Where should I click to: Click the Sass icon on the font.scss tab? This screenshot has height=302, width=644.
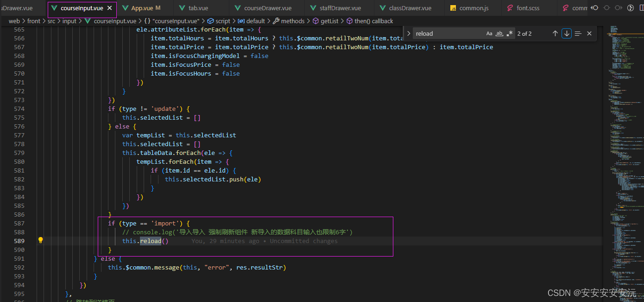coord(509,8)
